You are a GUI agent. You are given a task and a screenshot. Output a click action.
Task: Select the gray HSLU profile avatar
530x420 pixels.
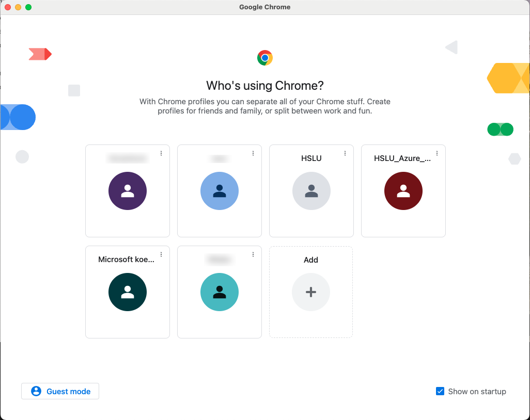(x=311, y=191)
